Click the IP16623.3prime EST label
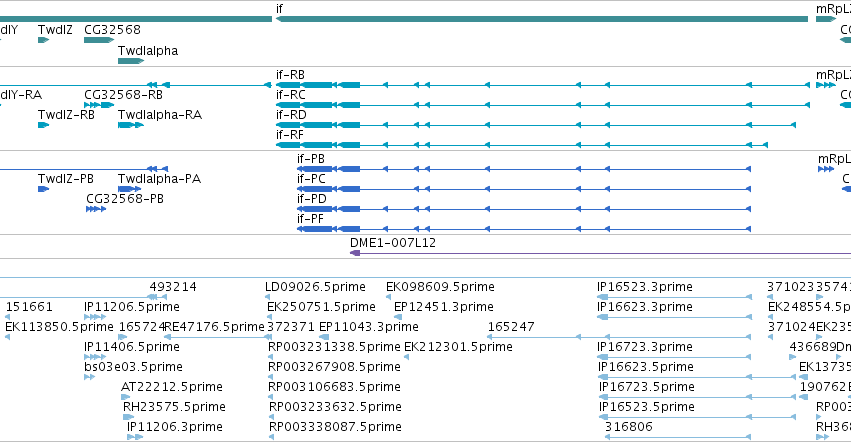The image size is (851, 442). [x=645, y=307]
